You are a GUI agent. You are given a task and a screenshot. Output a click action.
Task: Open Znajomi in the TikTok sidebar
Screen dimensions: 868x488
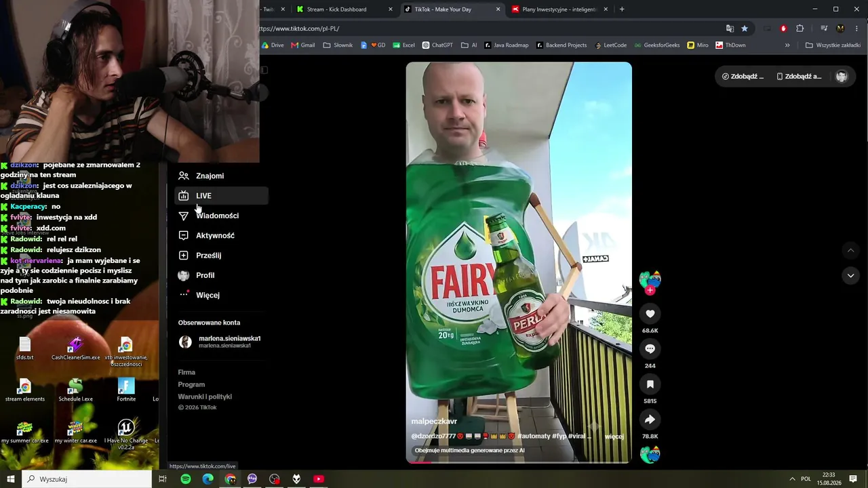coord(221,176)
